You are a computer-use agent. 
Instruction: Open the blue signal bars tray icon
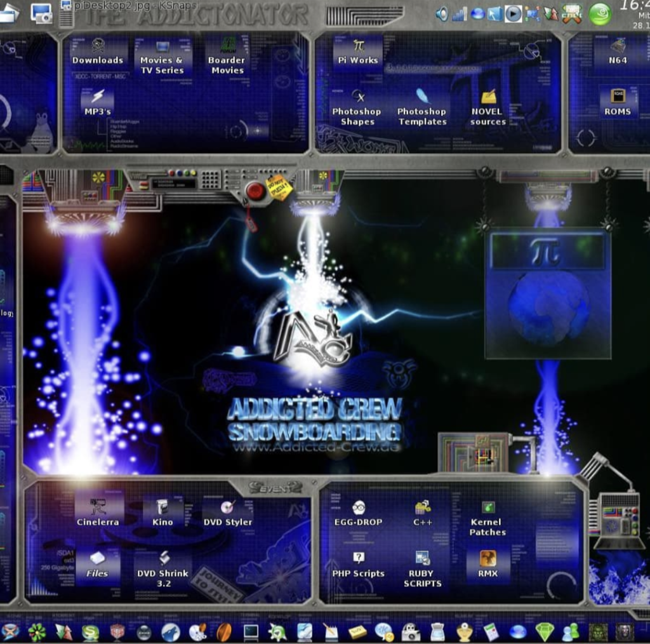(460, 14)
